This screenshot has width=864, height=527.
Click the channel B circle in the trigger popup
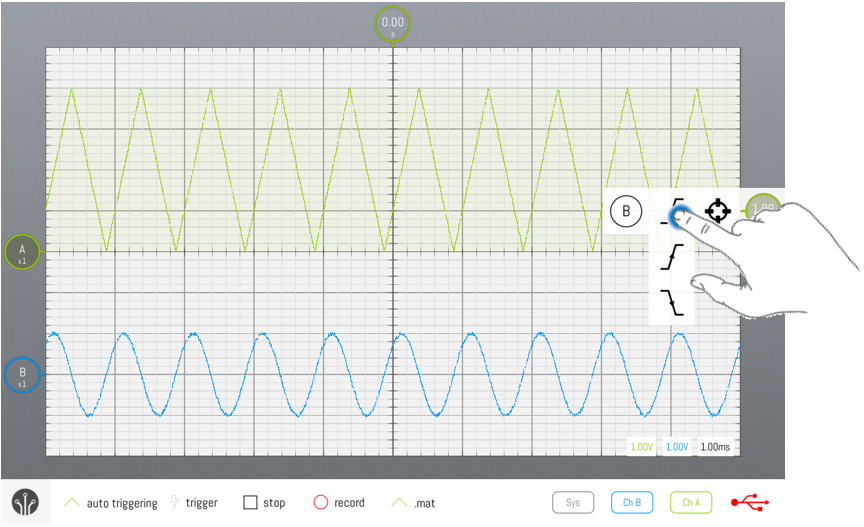click(626, 211)
